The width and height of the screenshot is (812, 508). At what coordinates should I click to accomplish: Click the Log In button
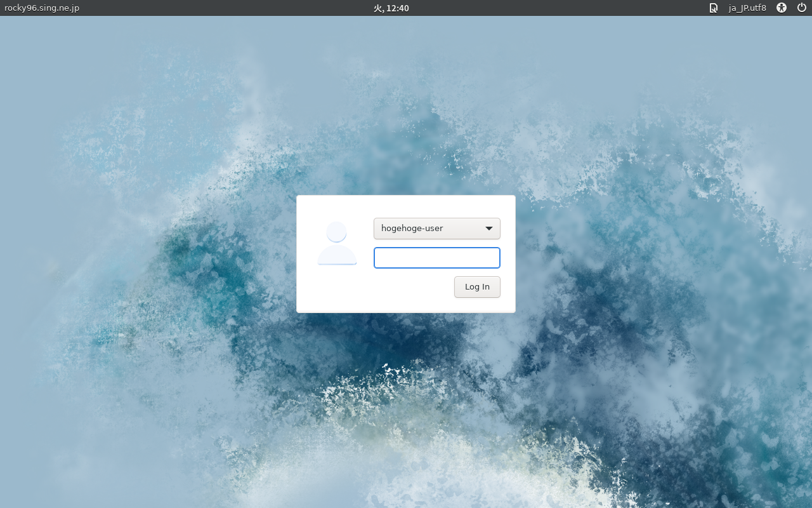477,287
